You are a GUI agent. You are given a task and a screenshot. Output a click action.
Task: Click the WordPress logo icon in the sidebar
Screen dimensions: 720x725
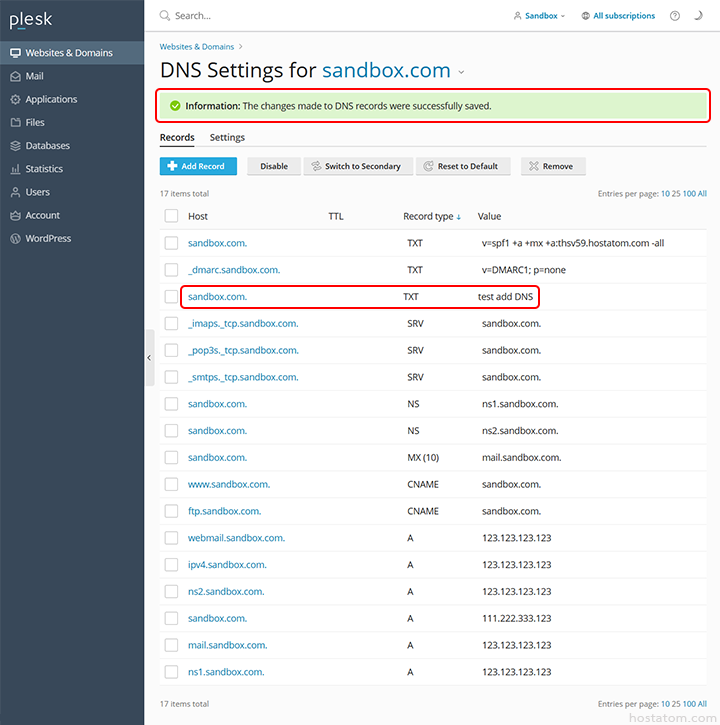pyautogui.click(x=15, y=239)
